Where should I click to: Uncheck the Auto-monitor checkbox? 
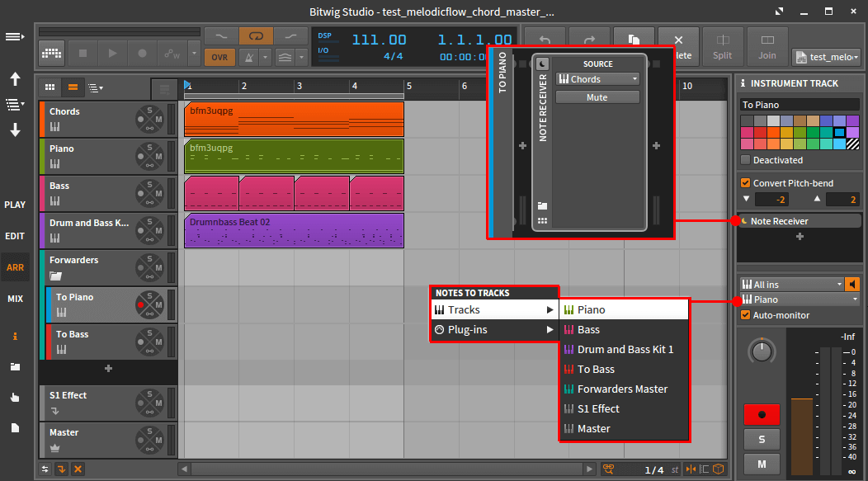746,315
